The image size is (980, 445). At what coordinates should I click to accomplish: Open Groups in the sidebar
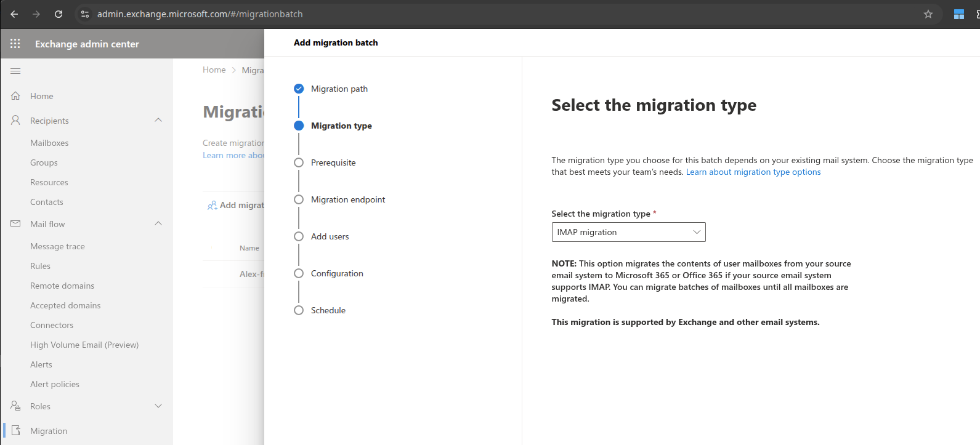pos(44,162)
